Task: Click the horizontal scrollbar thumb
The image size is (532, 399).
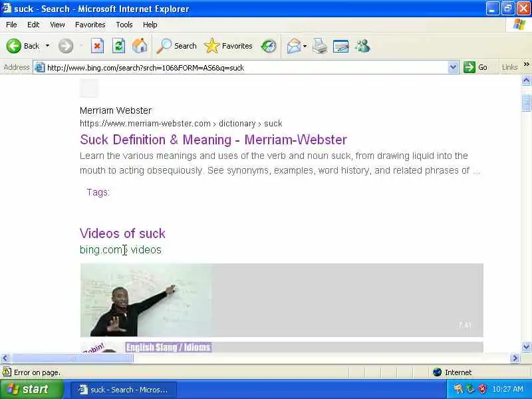Action: (x=72, y=358)
